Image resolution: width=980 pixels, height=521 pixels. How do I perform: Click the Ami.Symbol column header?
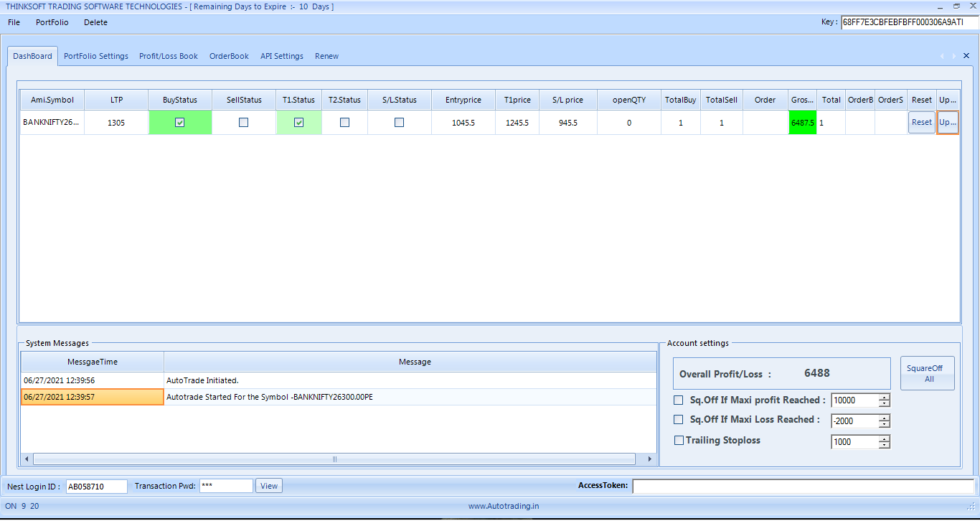[x=52, y=100]
